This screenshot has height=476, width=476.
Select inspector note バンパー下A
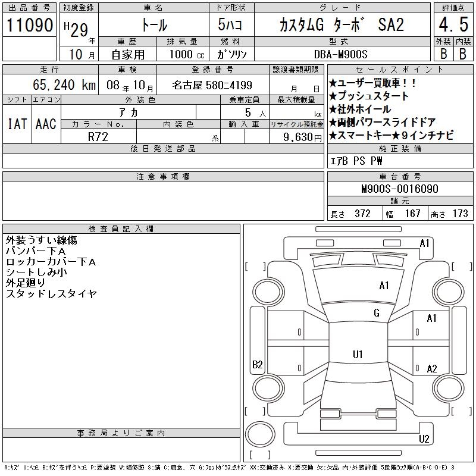(x=36, y=251)
